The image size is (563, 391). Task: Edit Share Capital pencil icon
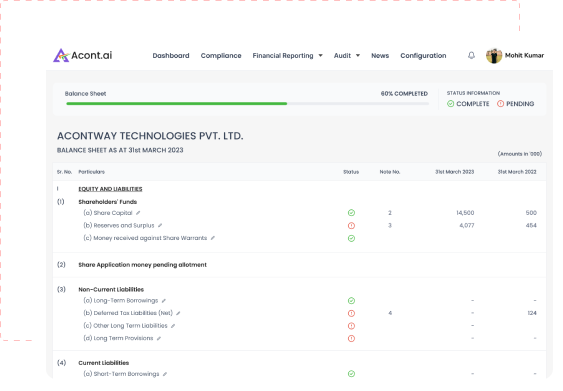(x=138, y=213)
